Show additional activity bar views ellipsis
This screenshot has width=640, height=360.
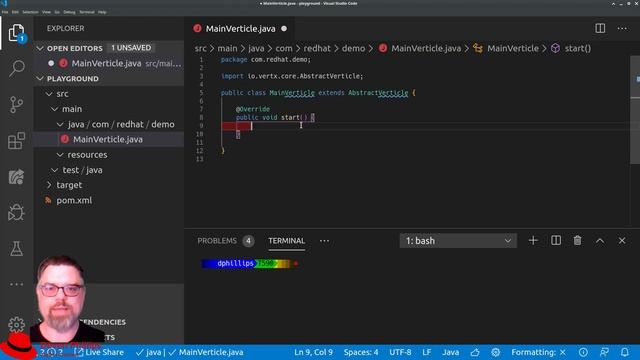coord(16,284)
